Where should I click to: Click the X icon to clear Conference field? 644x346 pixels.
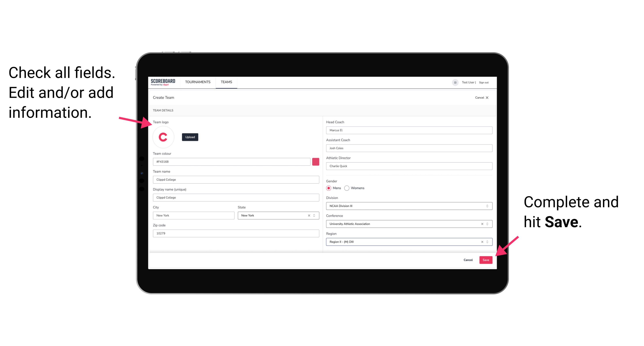pyautogui.click(x=482, y=224)
